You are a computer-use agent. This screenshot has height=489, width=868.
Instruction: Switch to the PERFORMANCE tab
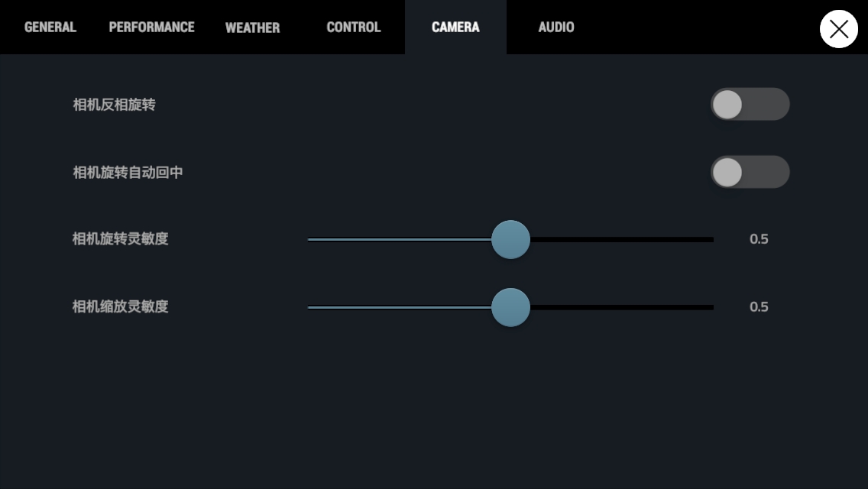click(152, 28)
